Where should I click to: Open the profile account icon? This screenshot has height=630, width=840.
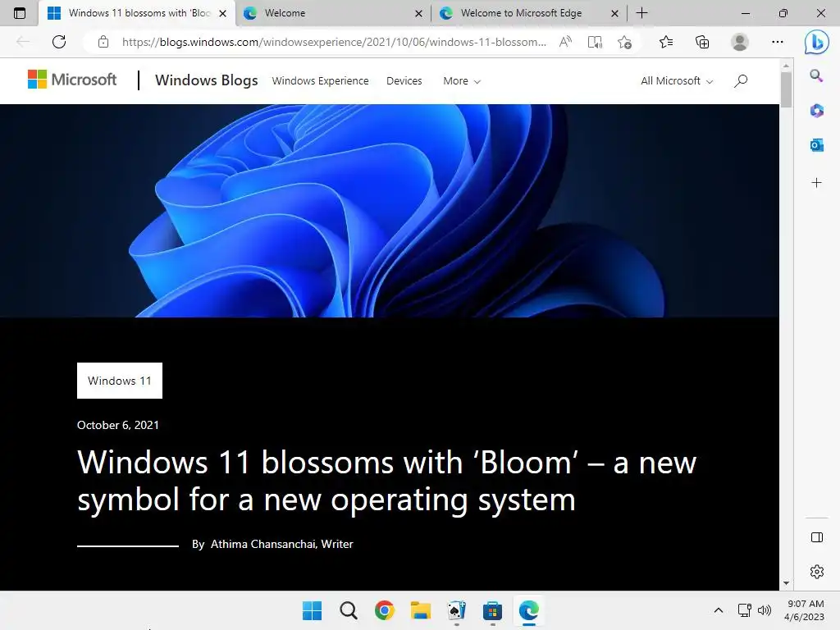pos(740,42)
